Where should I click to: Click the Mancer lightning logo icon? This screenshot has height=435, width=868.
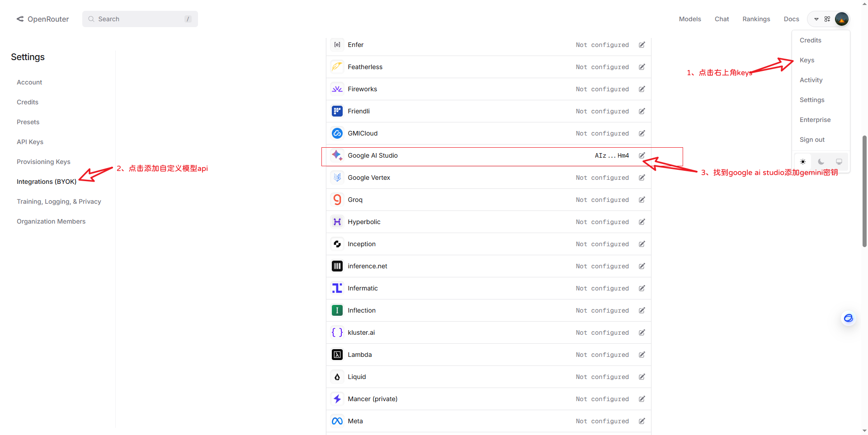pos(337,399)
